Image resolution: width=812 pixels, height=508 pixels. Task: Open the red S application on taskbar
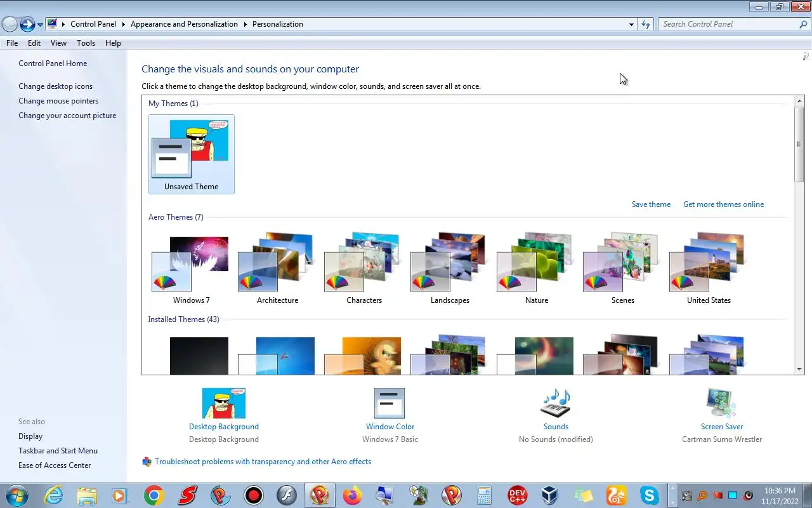(187, 495)
